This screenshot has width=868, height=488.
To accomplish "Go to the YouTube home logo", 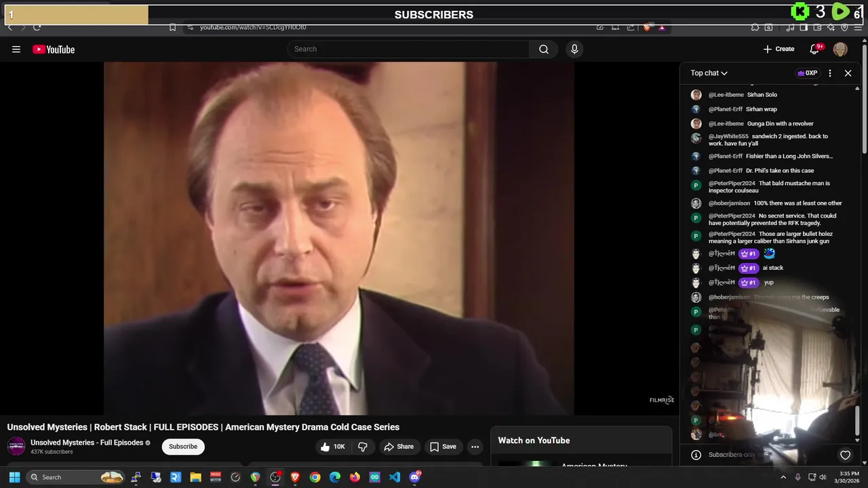I will [x=54, y=49].
